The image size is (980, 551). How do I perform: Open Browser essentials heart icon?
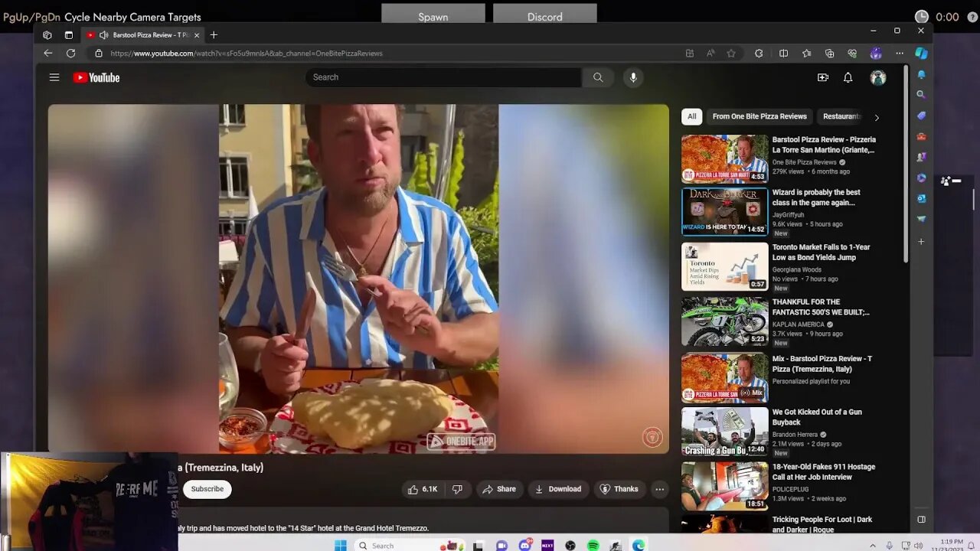pos(852,54)
